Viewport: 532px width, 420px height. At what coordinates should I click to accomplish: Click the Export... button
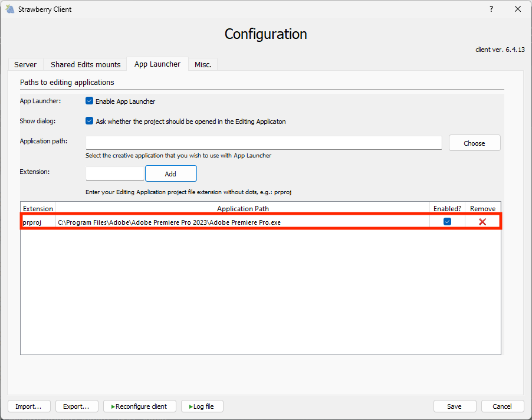(x=77, y=406)
